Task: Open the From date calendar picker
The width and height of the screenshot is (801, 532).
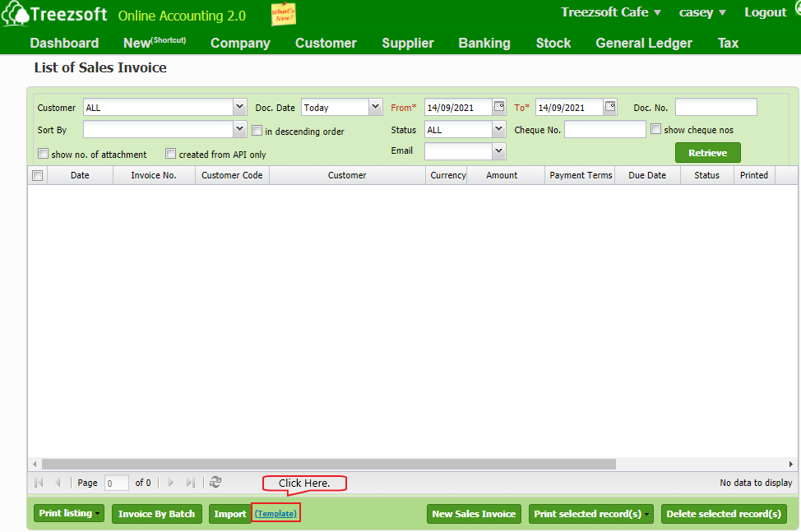Action: [x=499, y=107]
